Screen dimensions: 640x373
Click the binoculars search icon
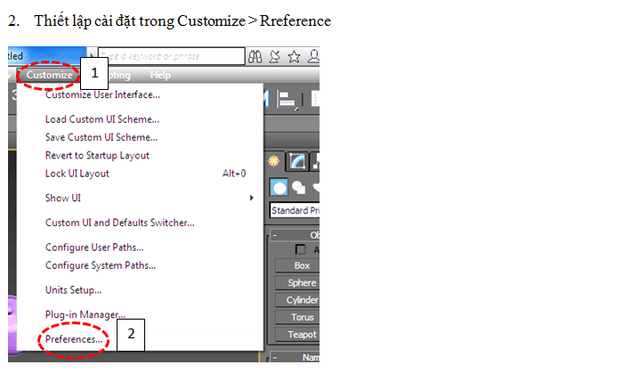coord(255,56)
